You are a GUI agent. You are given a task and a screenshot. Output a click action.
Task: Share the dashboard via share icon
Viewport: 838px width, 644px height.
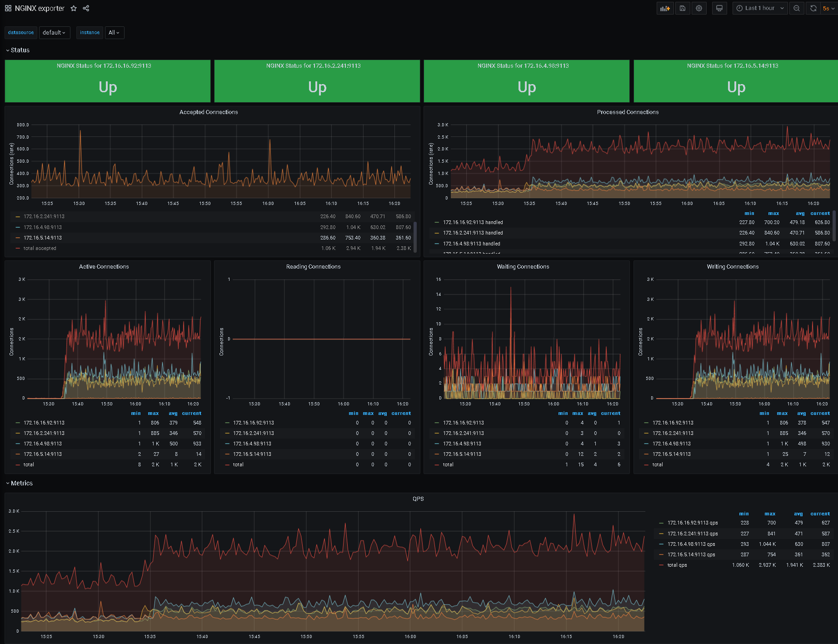click(86, 8)
